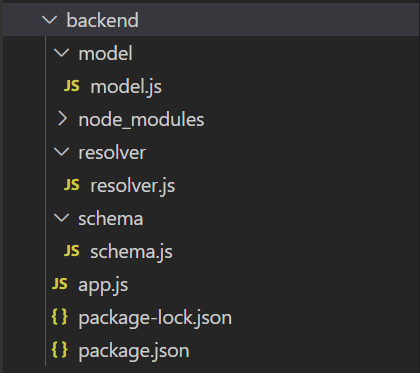
Task: Select the schema folder label
Action: [111, 219]
